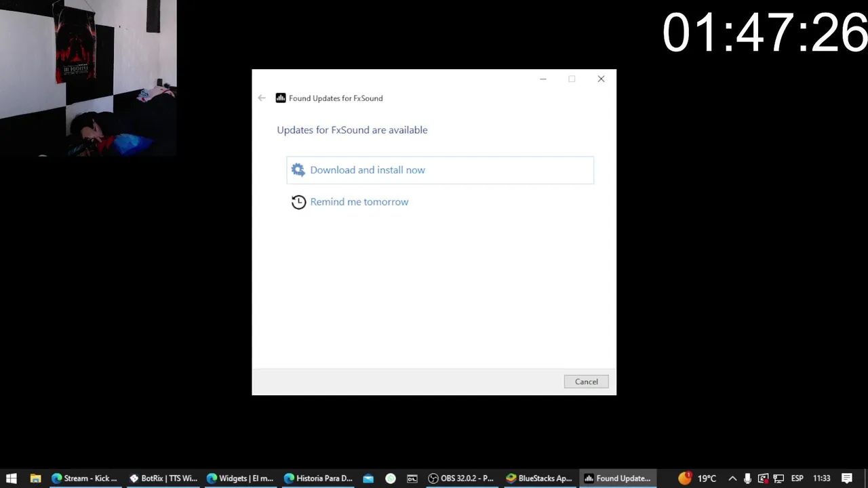868x488 pixels.
Task: Click Download and install now
Action: click(440, 170)
